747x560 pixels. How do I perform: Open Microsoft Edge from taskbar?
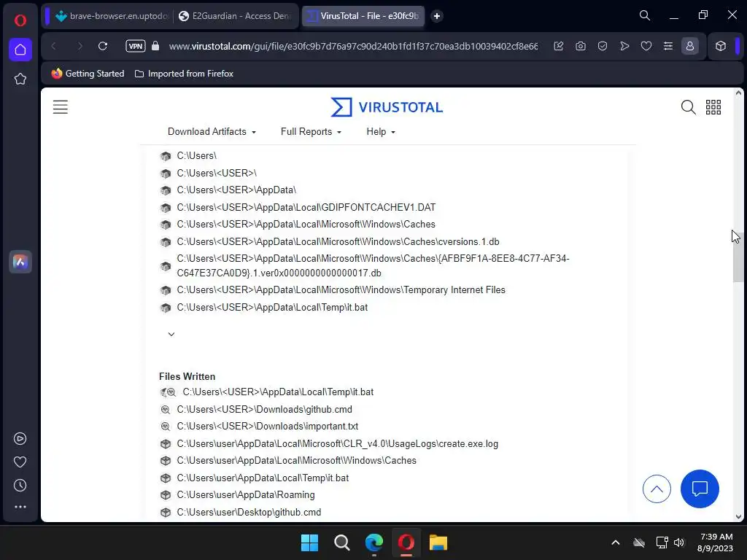374,542
